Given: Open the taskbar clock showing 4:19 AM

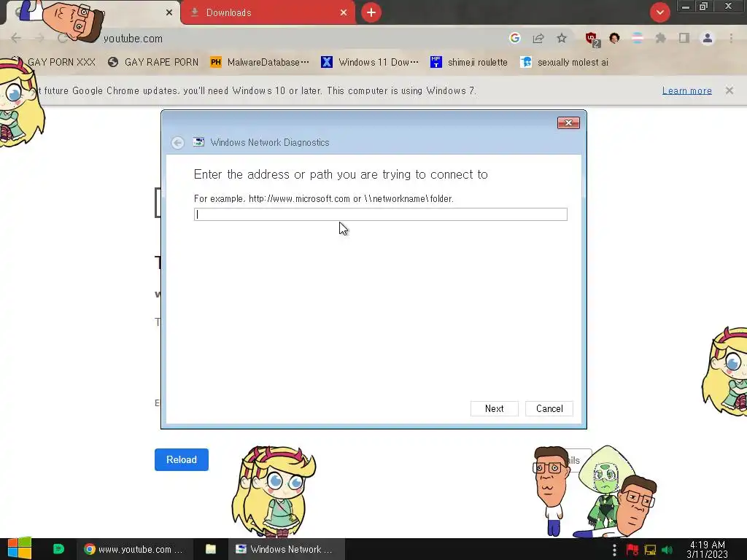Looking at the screenshot, I should [x=707, y=550].
